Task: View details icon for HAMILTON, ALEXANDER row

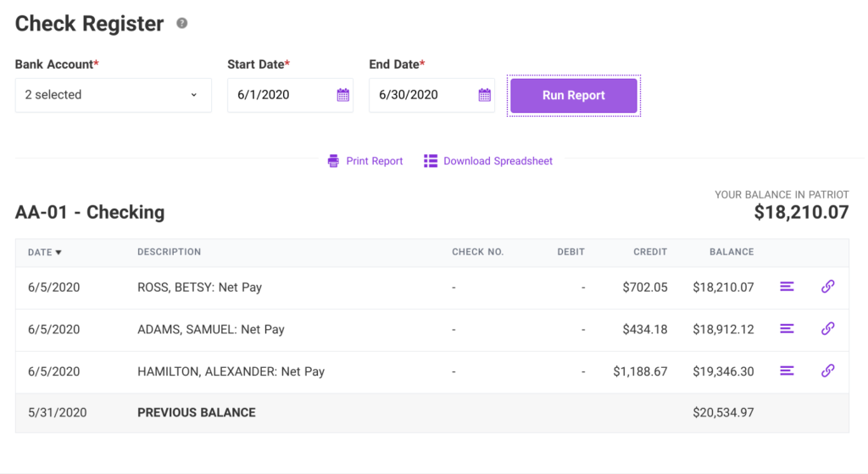Action: (x=787, y=371)
